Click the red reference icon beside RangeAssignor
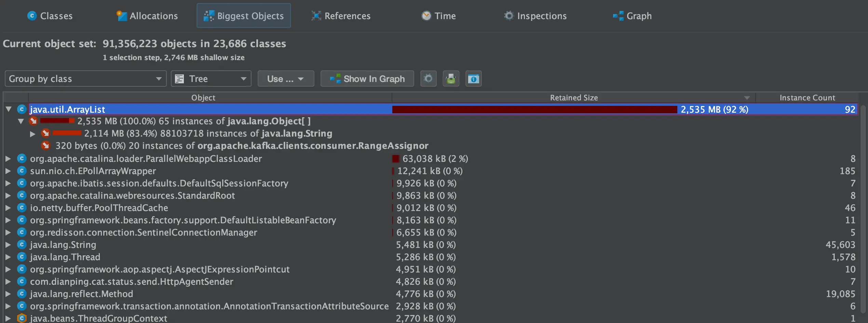Viewport: 868px width, 323px height. 45,145
